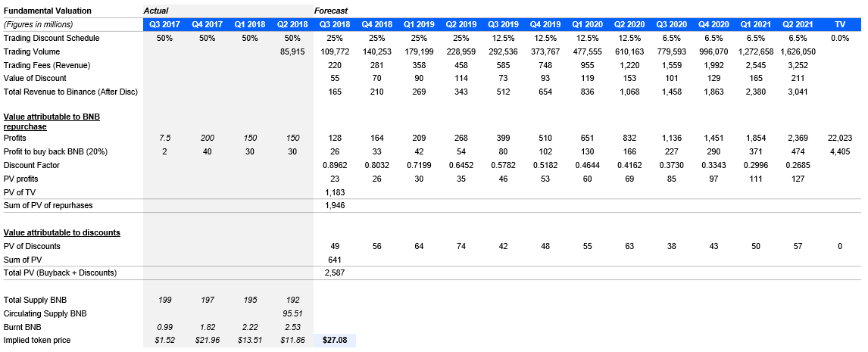This screenshot has height=352, width=868.
Task: Select the trading volume cell 85,915
Action: tap(292, 51)
